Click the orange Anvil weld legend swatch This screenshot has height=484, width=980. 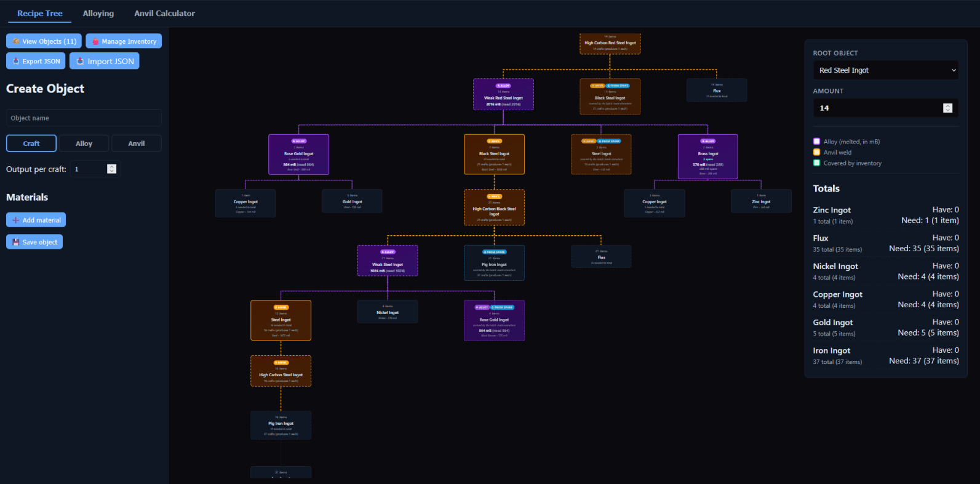point(817,152)
